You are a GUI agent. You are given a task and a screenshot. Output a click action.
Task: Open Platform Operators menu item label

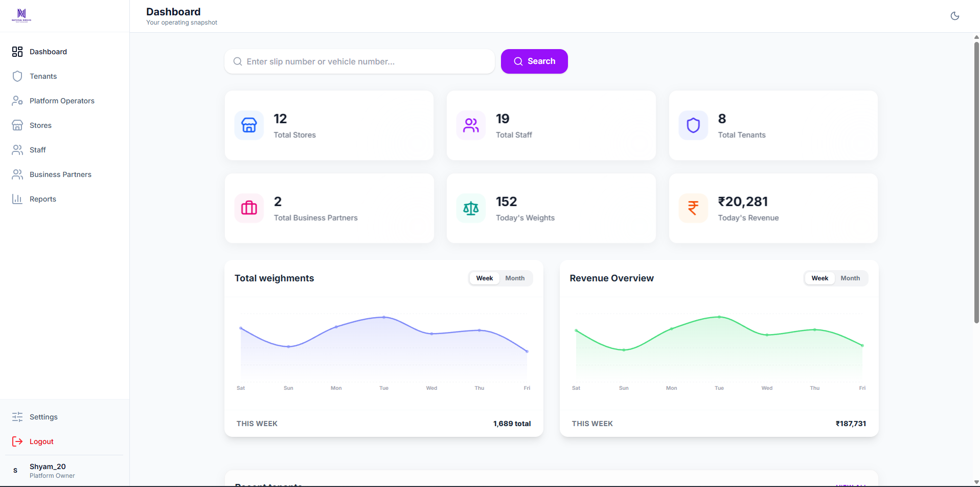pos(62,101)
